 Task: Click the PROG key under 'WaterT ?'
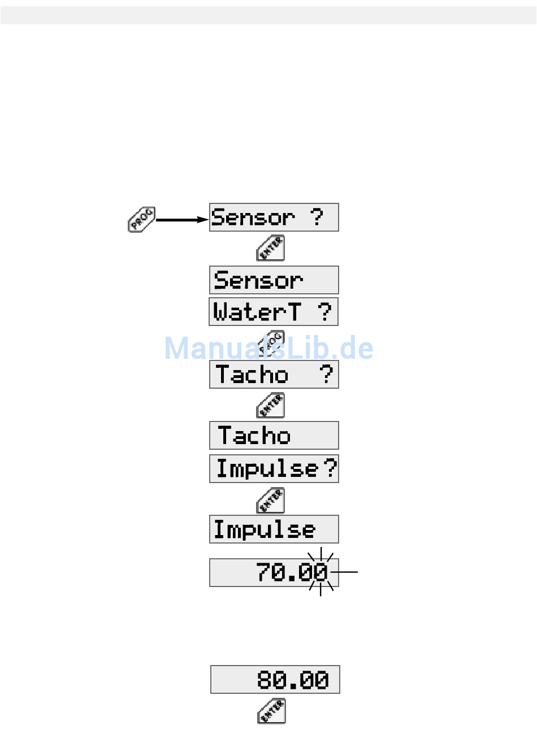point(271,343)
